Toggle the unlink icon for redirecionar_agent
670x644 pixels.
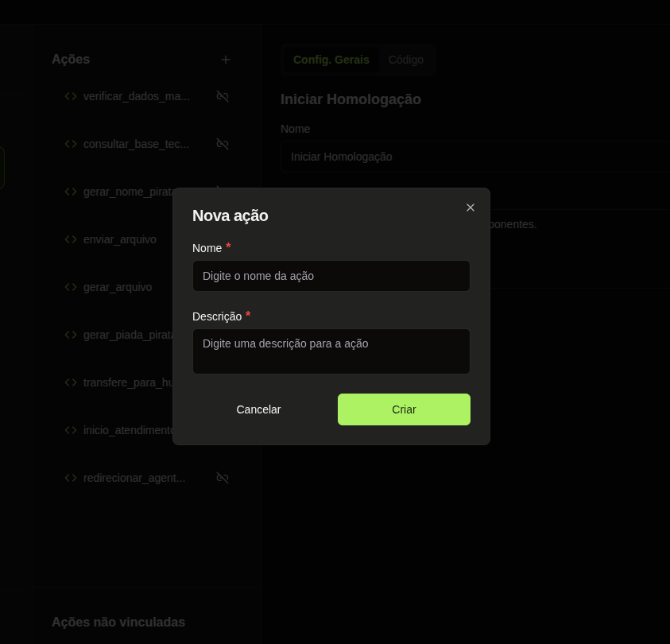point(223,478)
